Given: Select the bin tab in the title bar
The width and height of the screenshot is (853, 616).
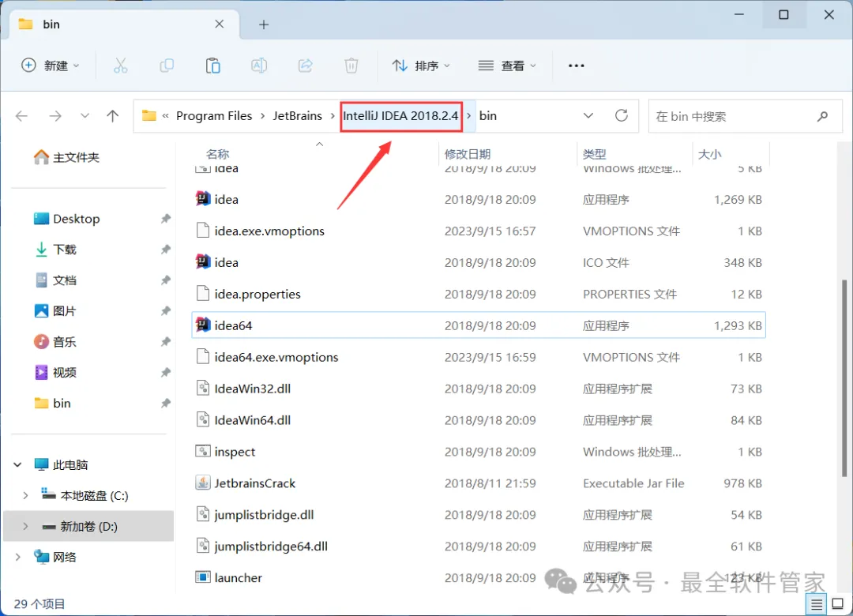Looking at the screenshot, I should [125, 24].
